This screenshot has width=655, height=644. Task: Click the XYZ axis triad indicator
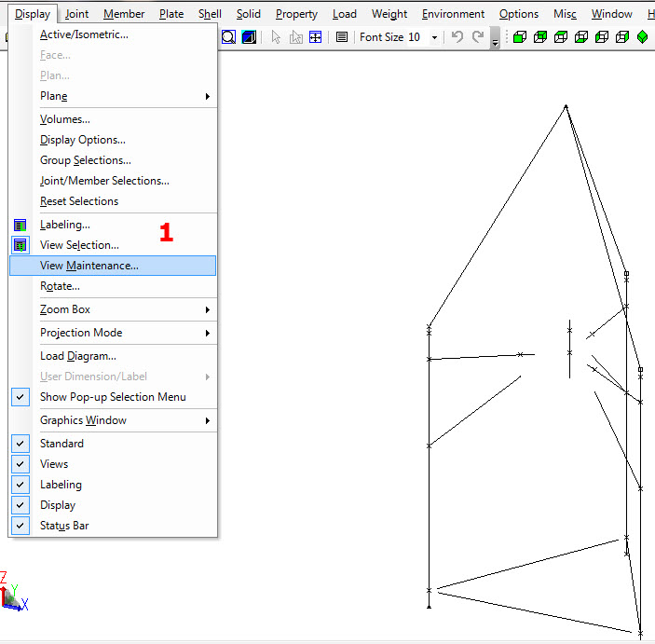click(14, 592)
